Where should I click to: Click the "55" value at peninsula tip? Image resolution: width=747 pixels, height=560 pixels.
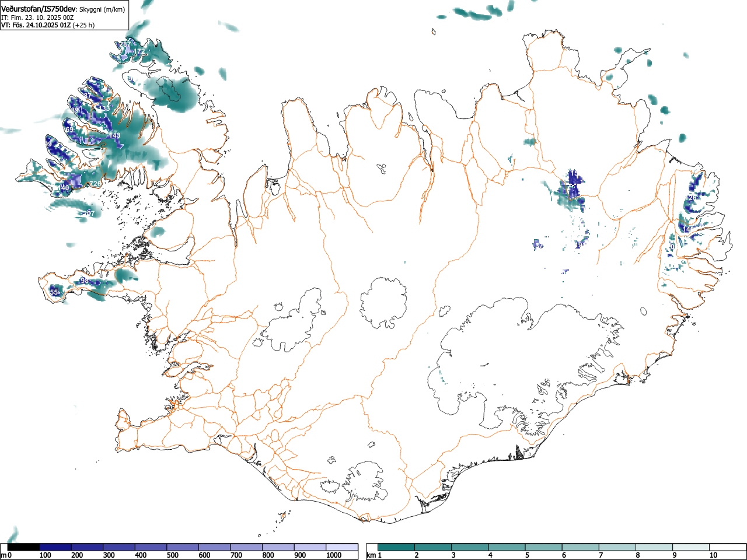(54, 292)
